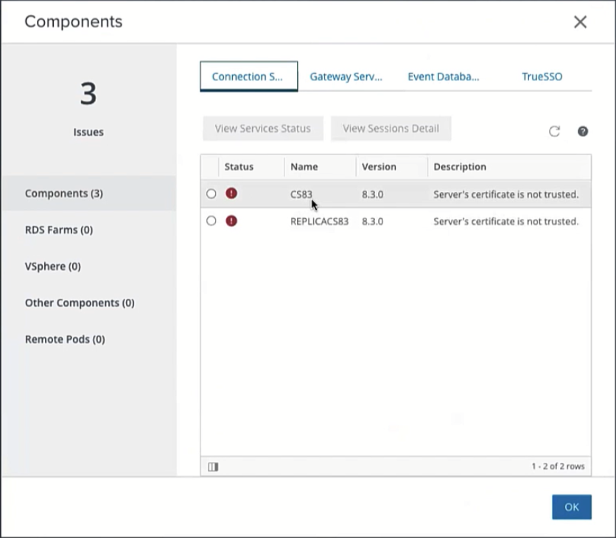This screenshot has height=538, width=616.
Task: Open RDS Farms (0) in sidebar
Action: tap(59, 230)
